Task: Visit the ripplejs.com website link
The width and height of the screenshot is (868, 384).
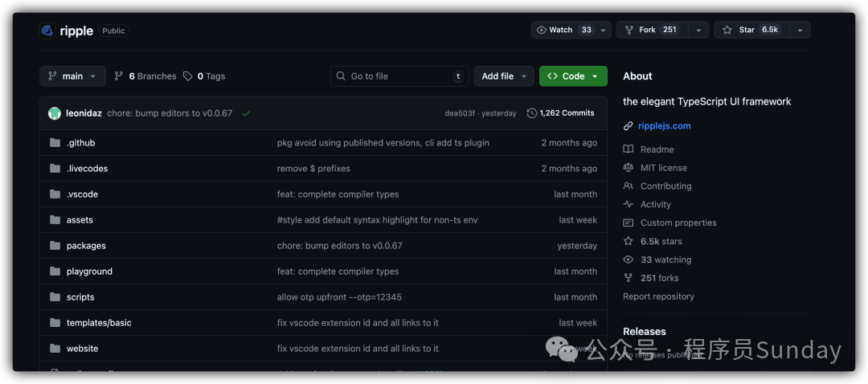Action: click(x=664, y=126)
